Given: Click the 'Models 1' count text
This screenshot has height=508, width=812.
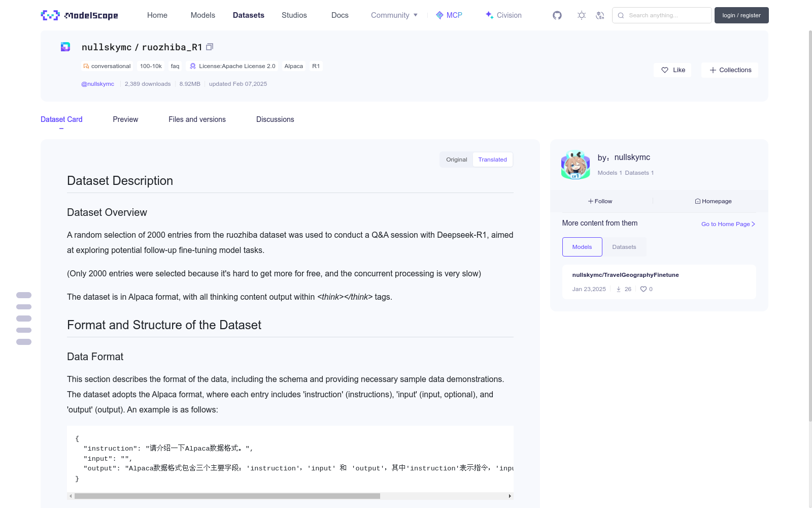Looking at the screenshot, I should [610, 173].
